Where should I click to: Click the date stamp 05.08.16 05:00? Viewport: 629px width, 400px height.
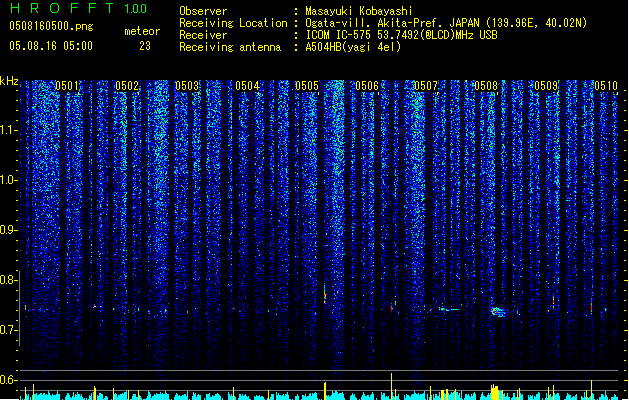pyautogui.click(x=51, y=46)
